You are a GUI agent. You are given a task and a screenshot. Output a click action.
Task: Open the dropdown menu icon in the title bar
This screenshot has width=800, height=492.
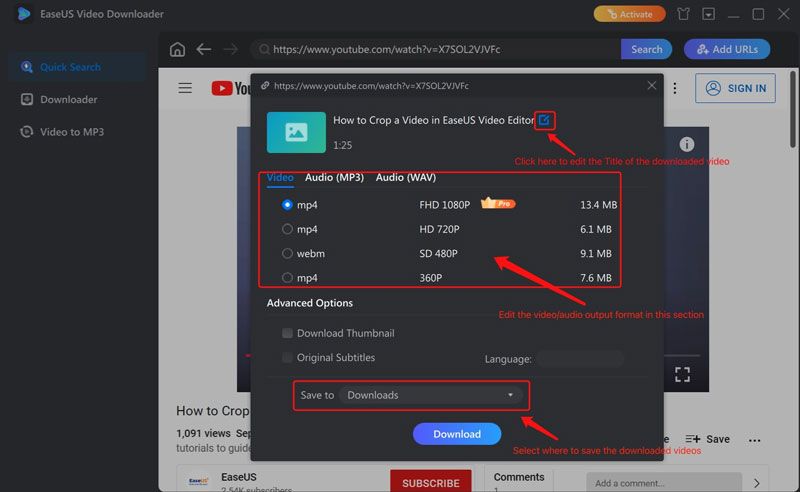coord(709,14)
